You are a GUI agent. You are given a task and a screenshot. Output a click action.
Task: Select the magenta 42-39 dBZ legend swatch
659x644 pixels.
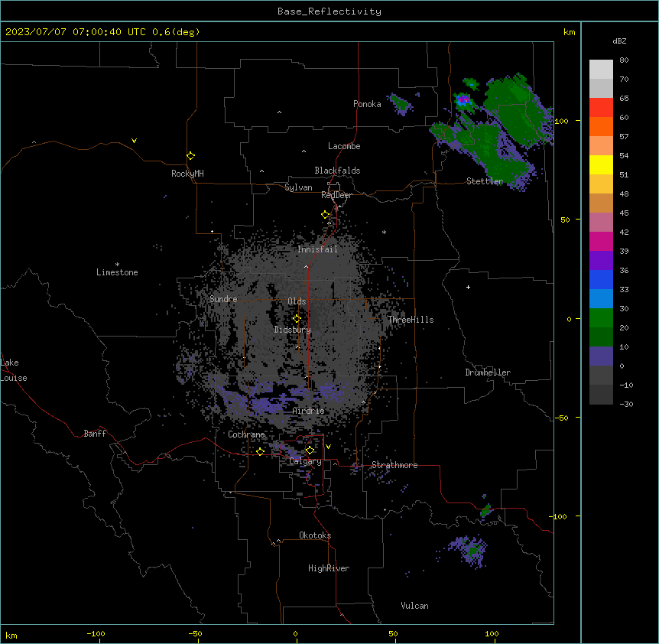601,241
